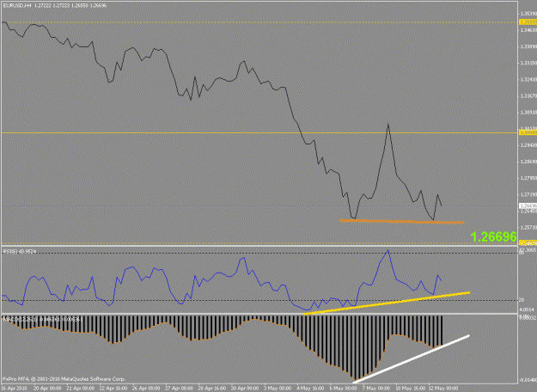Click the white current price tag 1.26696 on axis

point(528,206)
